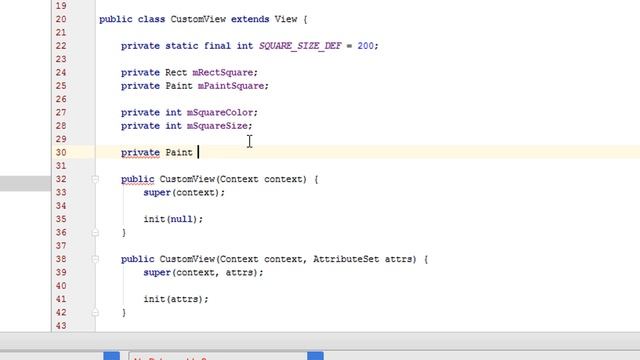Collapse fold end marker at line 36
The image size is (640, 360).
(x=95, y=233)
